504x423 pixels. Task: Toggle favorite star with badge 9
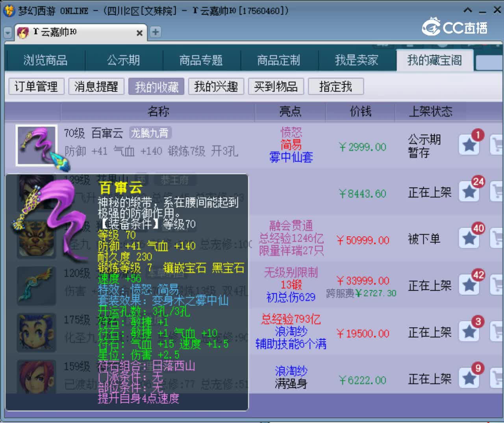469,378
